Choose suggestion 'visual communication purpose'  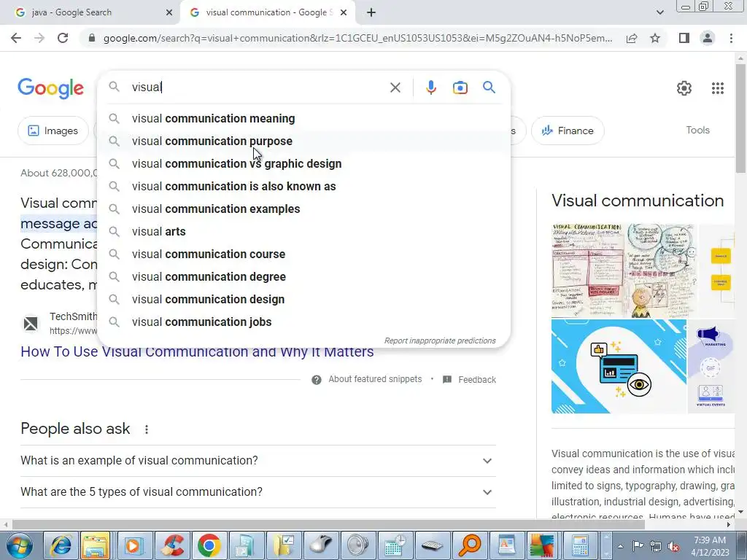(303, 141)
